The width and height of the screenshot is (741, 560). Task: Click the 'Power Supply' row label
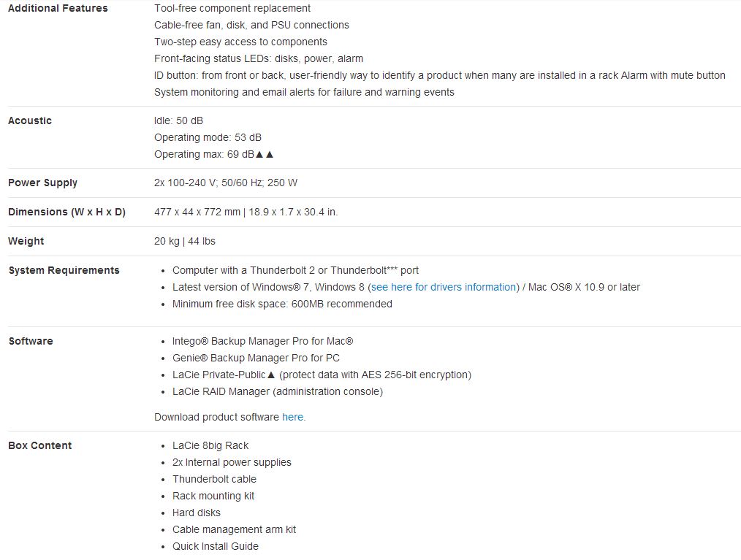[x=42, y=183]
